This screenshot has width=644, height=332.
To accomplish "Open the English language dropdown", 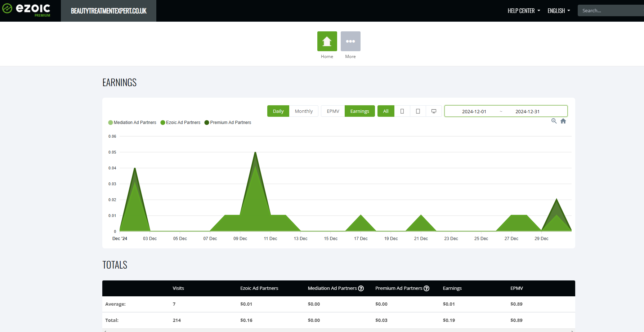I will point(559,11).
